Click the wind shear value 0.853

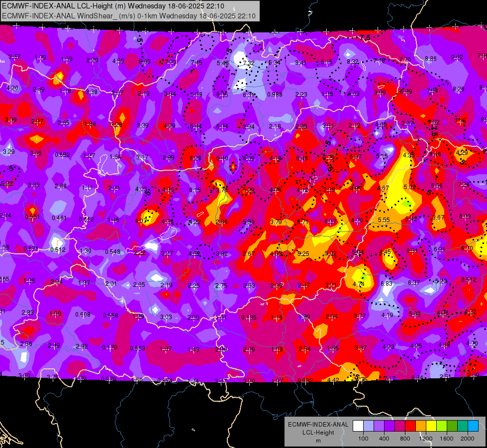(x=138, y=348)
